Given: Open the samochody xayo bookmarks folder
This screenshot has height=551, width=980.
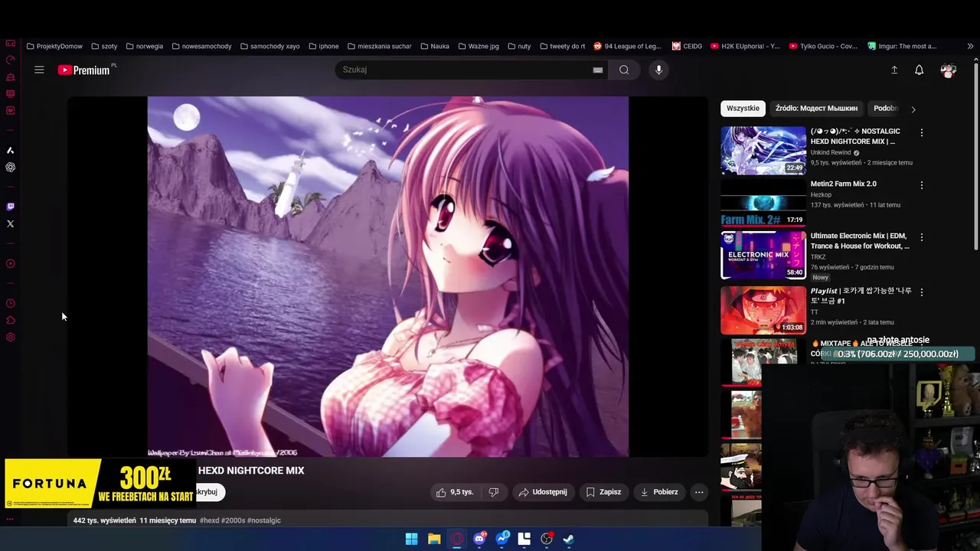Looking at the screenshot, I should pos(269,46).
